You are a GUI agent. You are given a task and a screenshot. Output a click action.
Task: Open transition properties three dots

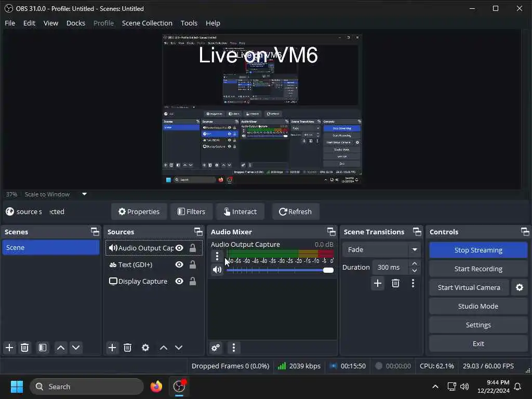point(413,283)
